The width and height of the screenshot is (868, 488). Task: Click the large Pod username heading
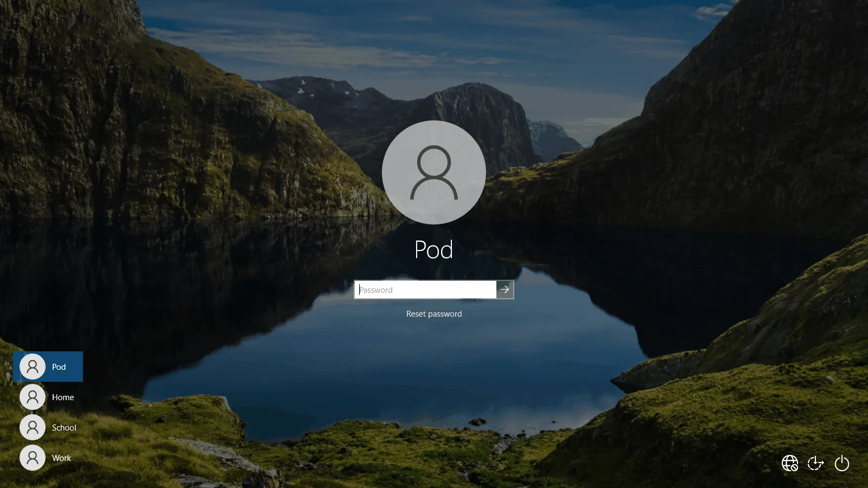click(x=434, y=250)
